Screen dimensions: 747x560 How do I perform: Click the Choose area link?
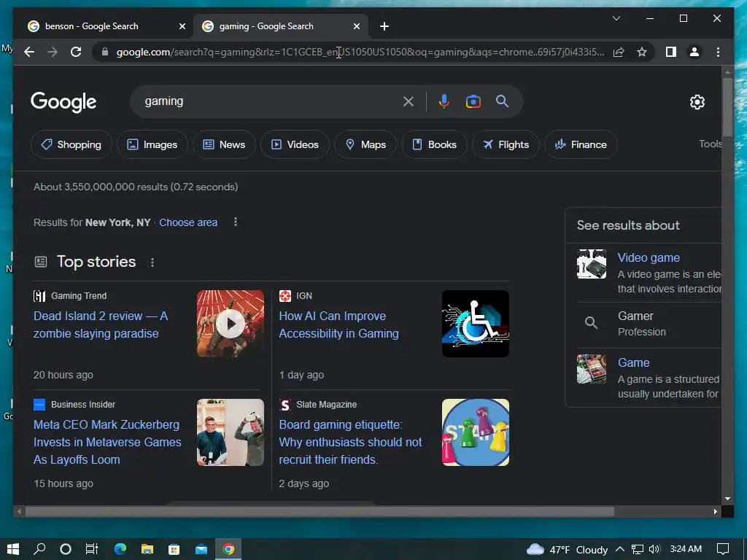point(188,222)
